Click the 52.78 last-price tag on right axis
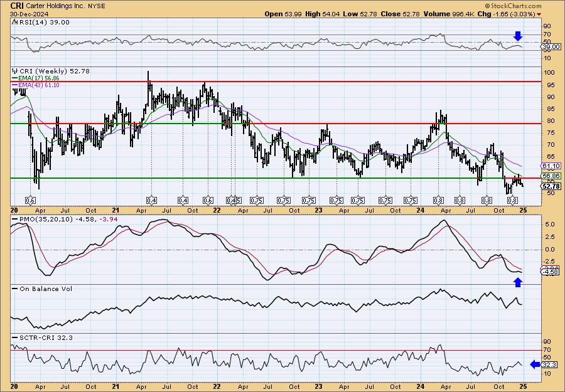Screen dimensions: 565x392 point(551,186)
